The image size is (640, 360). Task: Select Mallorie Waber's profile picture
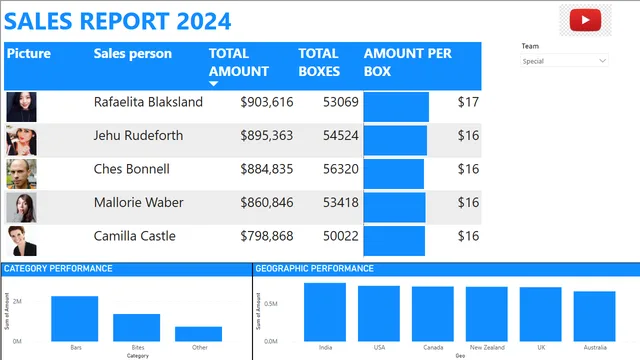(x=21, y=208)
